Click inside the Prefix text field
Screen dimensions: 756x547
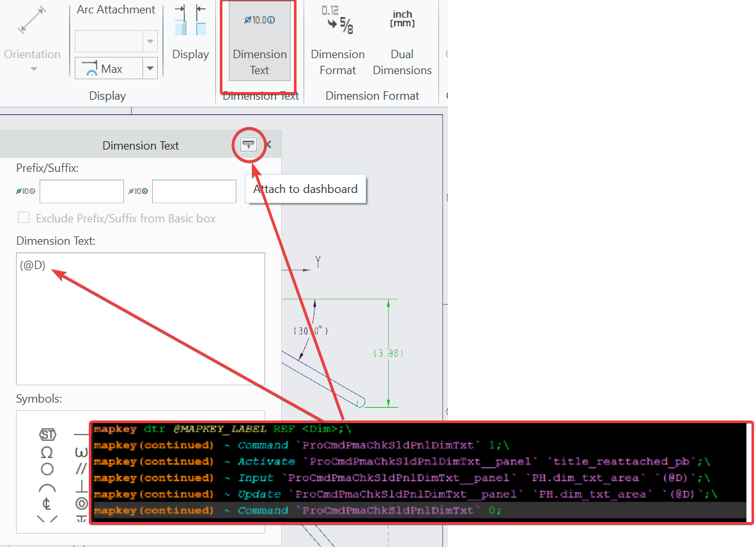point(81,191)
